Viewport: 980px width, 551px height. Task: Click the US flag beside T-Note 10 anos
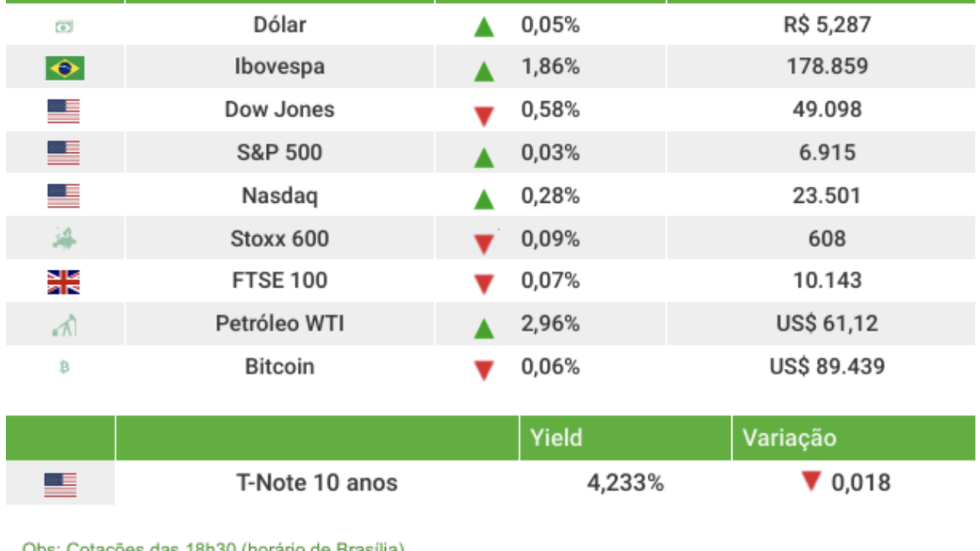point(60,484)
